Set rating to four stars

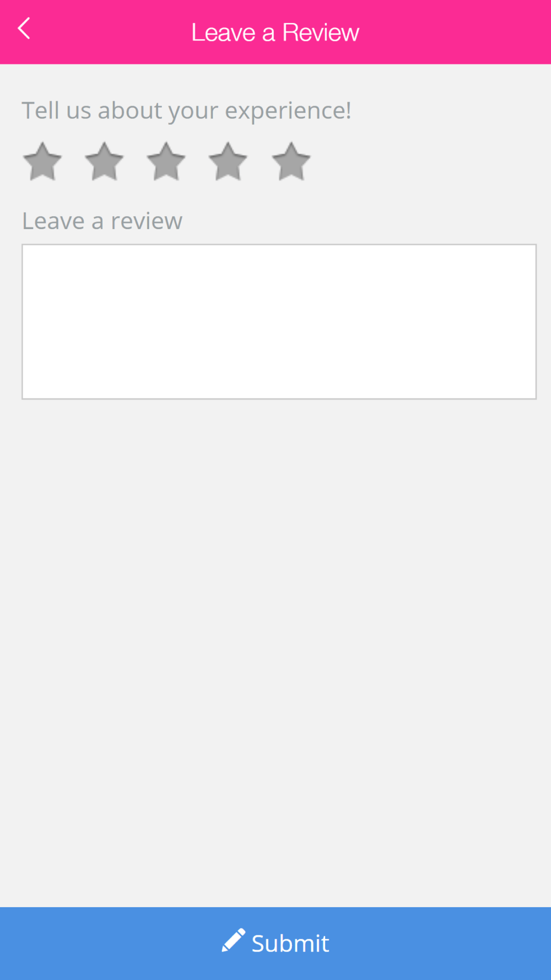[228, 161]
